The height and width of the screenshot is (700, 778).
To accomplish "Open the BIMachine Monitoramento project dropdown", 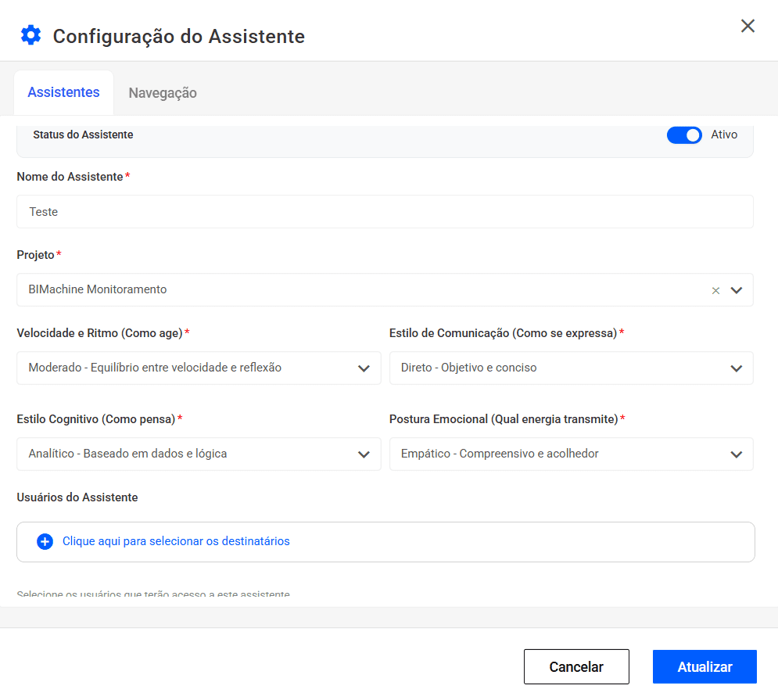I will click(x=360, y=289).
